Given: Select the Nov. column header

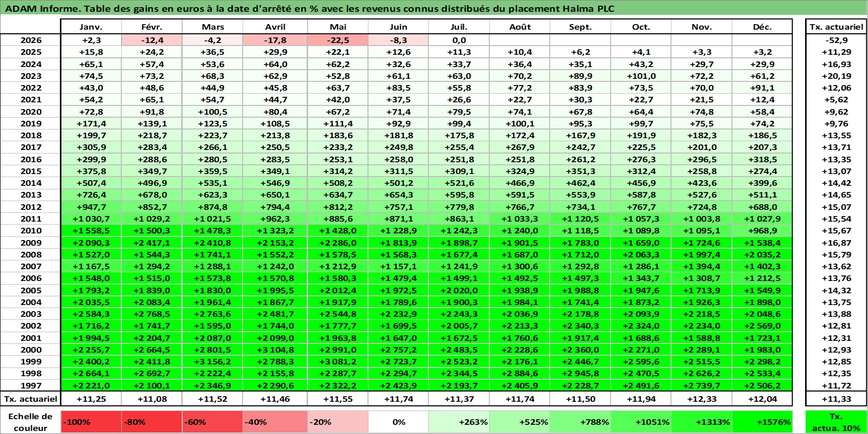Looking at the screenshot, I should pos(702,27).
